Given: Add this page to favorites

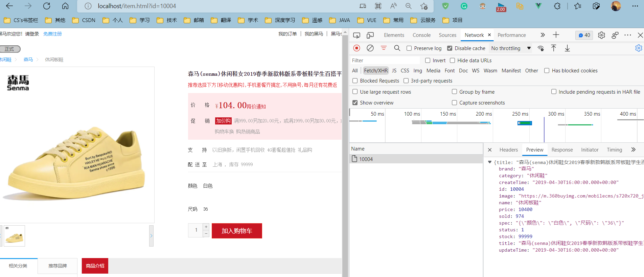Looking at the screenshot, I should point(424,6).
